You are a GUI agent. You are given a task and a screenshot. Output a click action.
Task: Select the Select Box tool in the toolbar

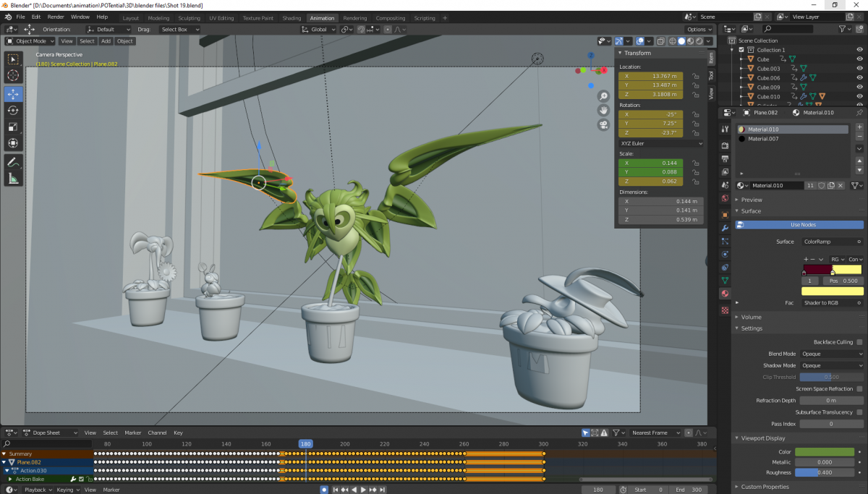pyautogui.click(x=14, y=59)
